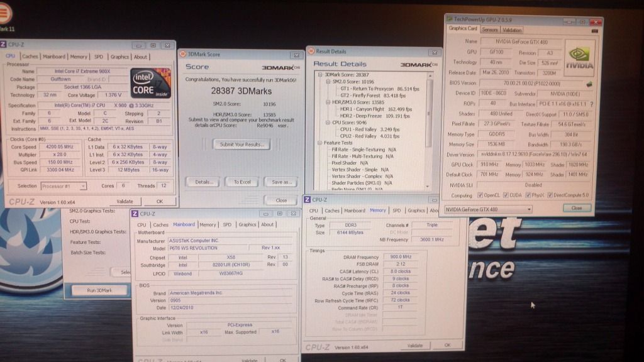Switch to the Sensors tab in GPU-Z
This screenshot has height=362, width=644.
[489, 30]
